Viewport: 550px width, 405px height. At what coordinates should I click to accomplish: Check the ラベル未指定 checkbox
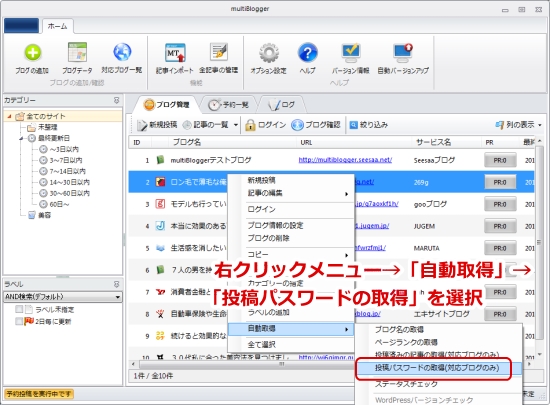[x=19, y=309]
